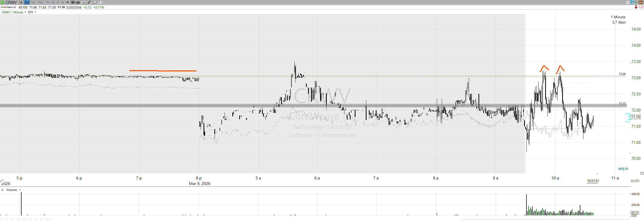
Task: Click the calendar grid with plus icon
Action: 83,2
